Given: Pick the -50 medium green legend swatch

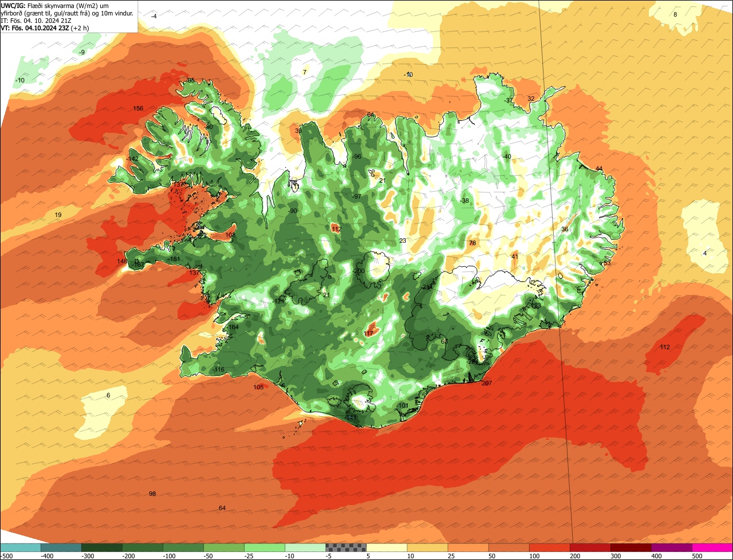Looking at the screenshot, I should 224,547.
